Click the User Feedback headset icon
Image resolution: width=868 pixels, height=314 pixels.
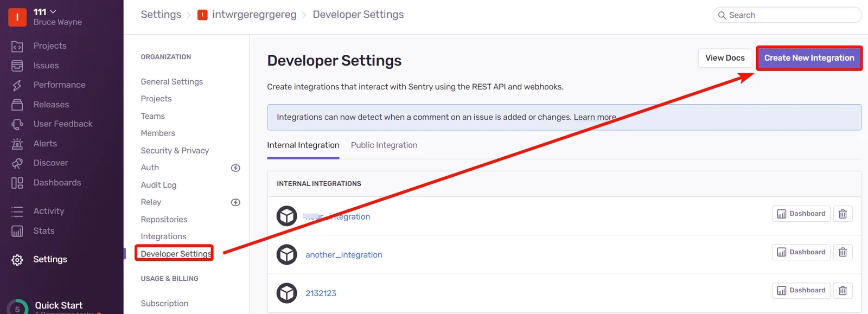coord(17,124)
